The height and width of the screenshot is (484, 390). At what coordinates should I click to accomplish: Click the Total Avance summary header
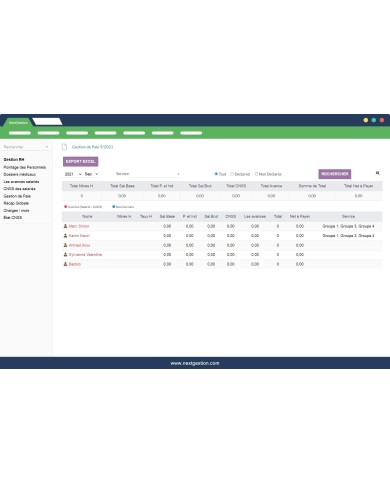tap(271, 186)
